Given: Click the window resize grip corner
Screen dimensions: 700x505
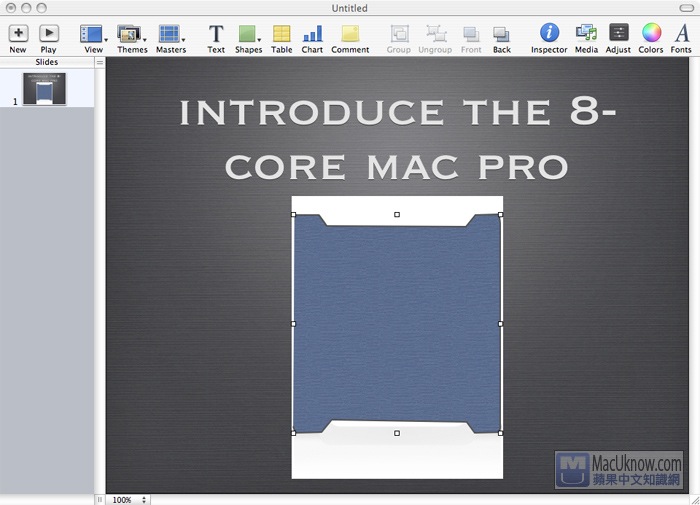Looking at the screenshot, I should 695,500.
